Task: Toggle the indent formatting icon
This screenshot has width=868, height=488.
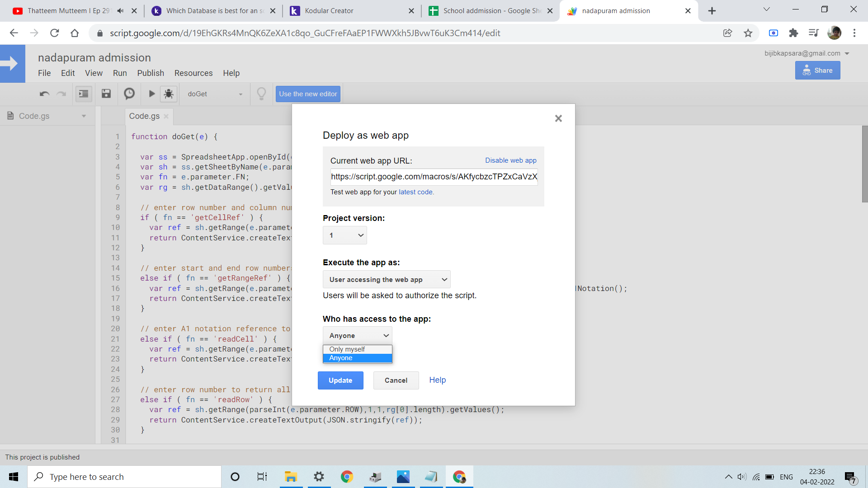Action: [84, 94]
